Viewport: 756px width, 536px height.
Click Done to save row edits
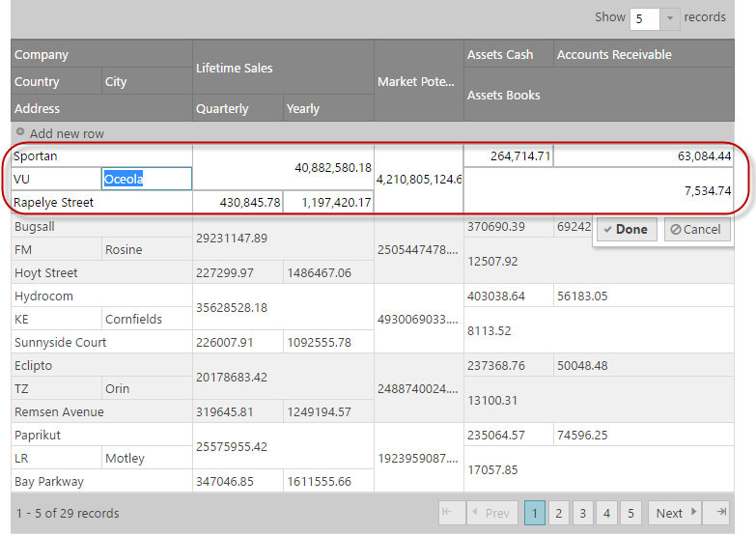pyautogui.click(x=625, y=229)
